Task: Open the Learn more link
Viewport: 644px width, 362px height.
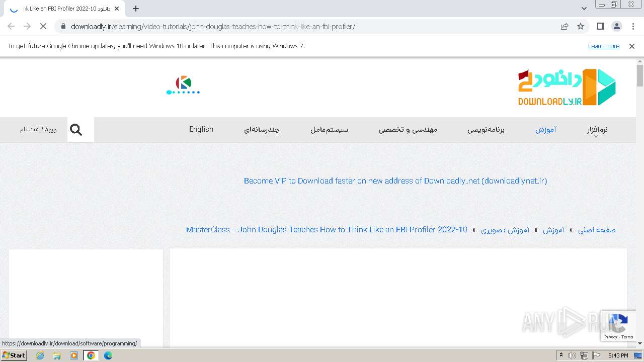Action: click(x=604, y=46)
